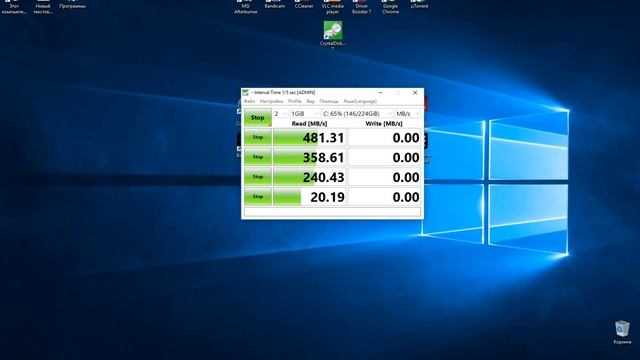Viewport: 640px width, 360px height.
Task: Select the Новый текстовый document desktop icon
Action: pos(42,7)
